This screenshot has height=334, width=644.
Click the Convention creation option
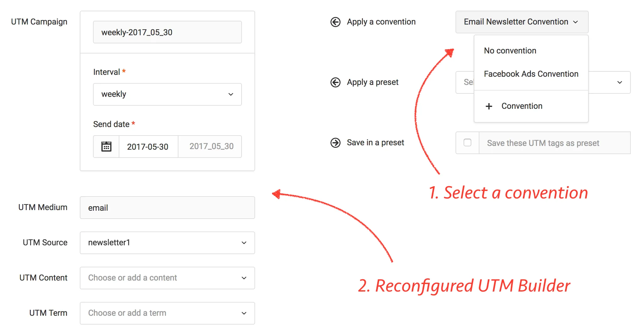click(x=522, y=106)
